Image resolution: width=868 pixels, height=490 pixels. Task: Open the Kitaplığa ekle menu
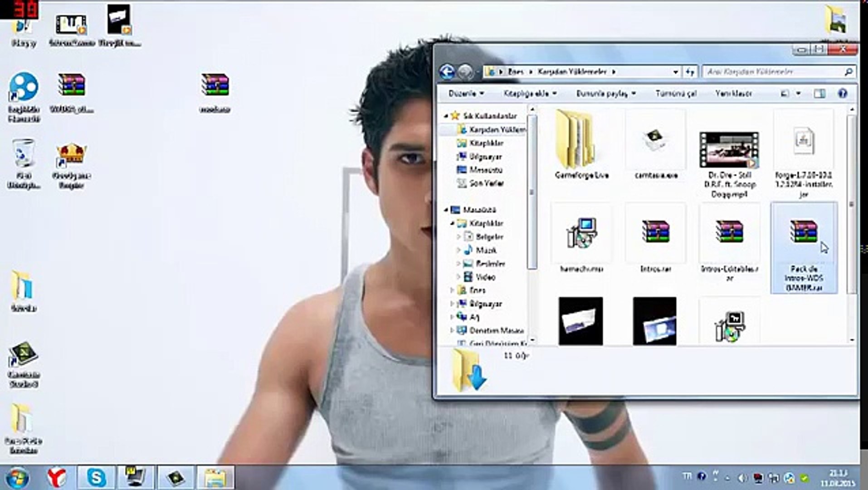click(x=530, y=93)
